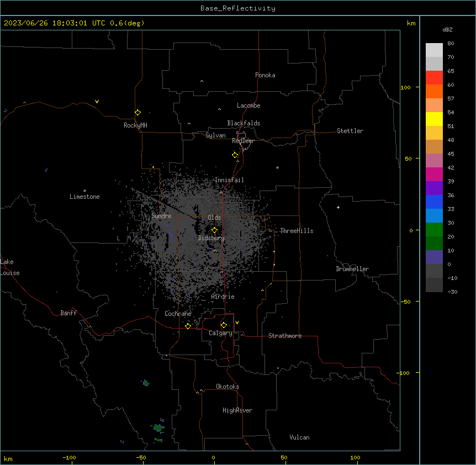Viewport: 476px width, 465px height.
Task: Select the lightest gray 80–70 dBZ swatch
Action: tap(434, 50)
